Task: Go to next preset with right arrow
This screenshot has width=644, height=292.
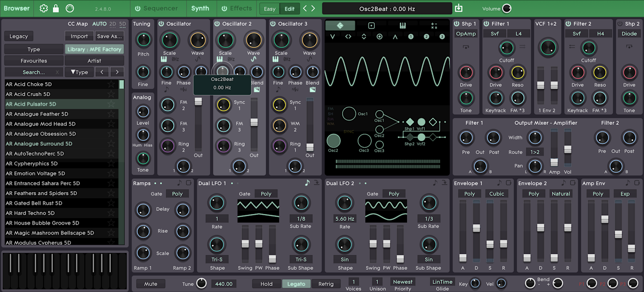Action: [x=313, y=9]
